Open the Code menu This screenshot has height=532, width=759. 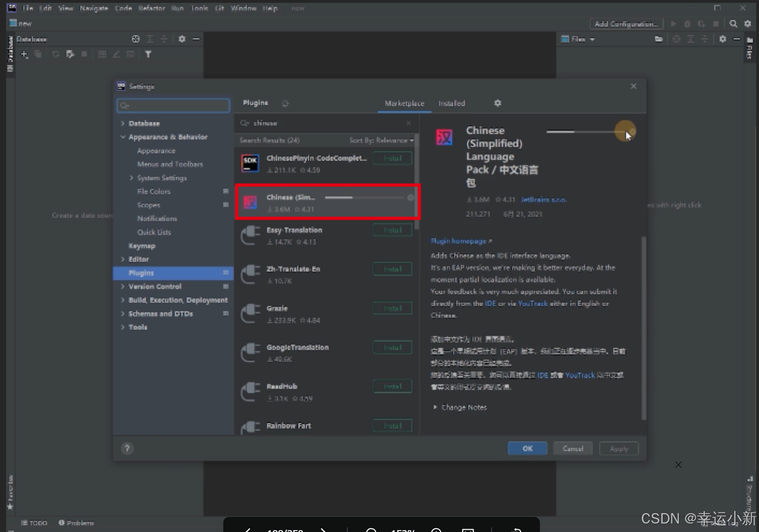123,8
